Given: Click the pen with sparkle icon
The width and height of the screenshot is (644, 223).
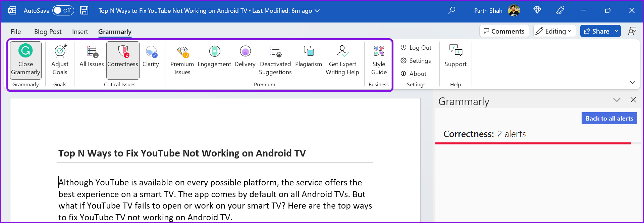Looking at the screenshot, I should click(560, 10).
